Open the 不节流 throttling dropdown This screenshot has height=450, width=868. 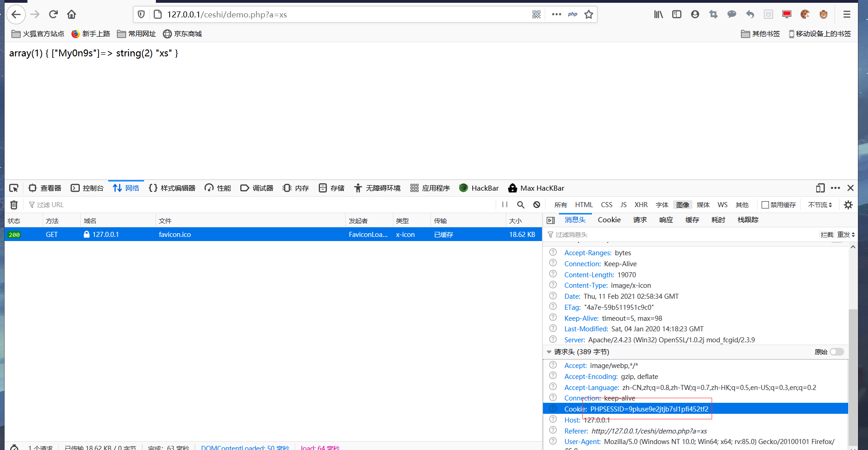tap(820, 205)
